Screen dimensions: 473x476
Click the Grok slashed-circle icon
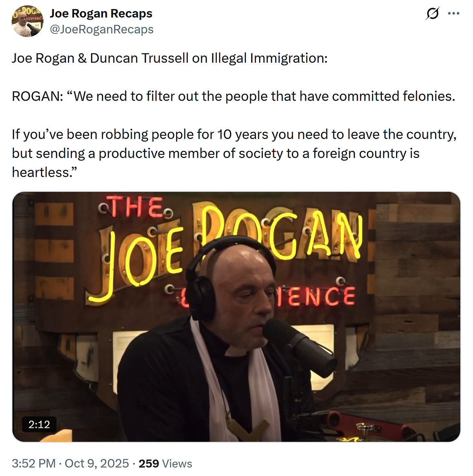[432, 13]
